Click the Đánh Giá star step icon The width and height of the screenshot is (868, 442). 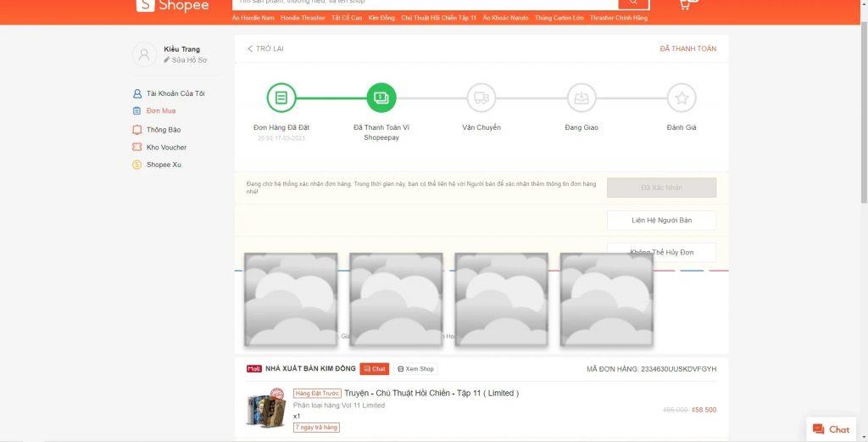click(x=682, y=98)
